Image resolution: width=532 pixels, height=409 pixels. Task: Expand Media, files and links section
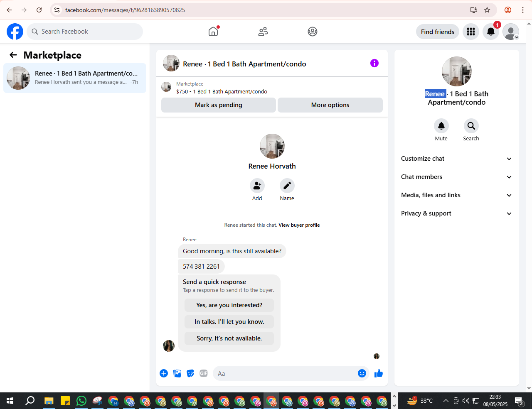[456, 195]
